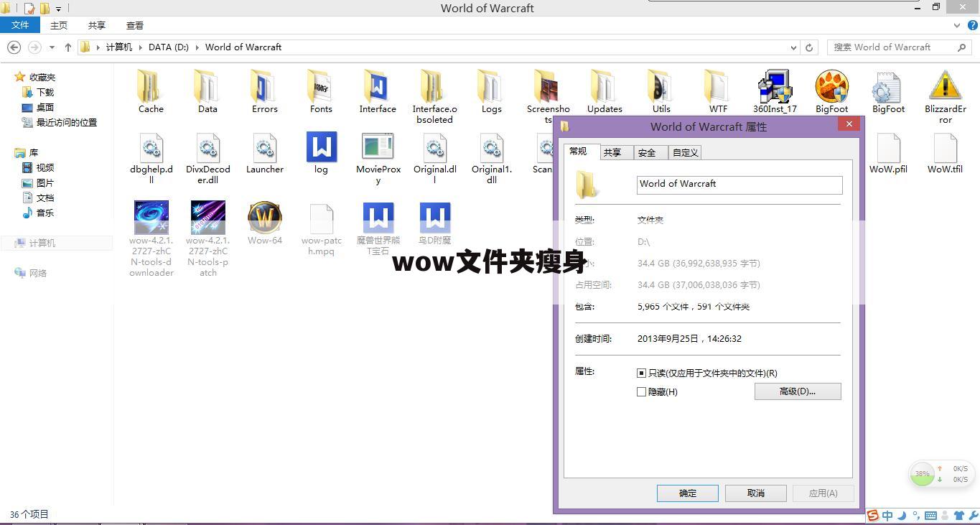Expand the ribbon with the chevron
The height and width of the screenshot is (525, 980).
(957, 25)
